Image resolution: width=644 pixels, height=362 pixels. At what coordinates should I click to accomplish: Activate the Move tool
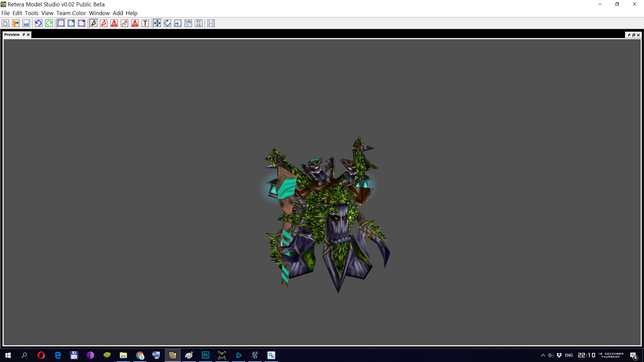(157, 23)
